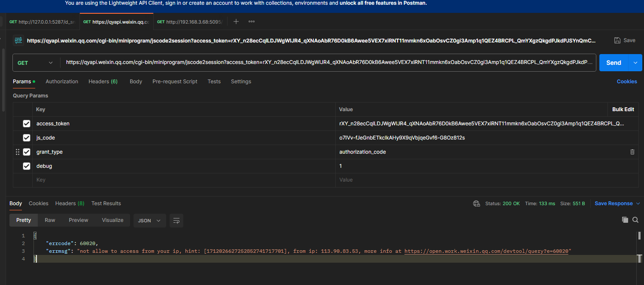Open the JSON format dropdown

pyautogui.click(x=149, y=221)
